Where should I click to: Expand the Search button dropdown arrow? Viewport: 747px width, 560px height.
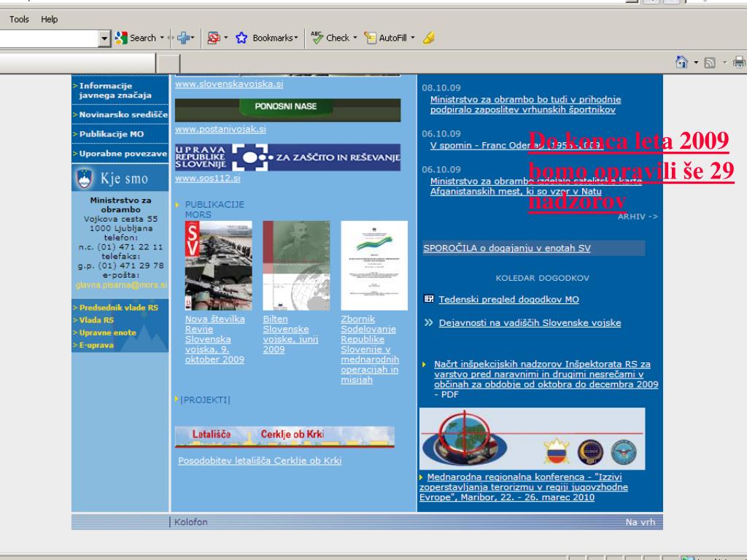pyautogui.click(x=162, y=38)
